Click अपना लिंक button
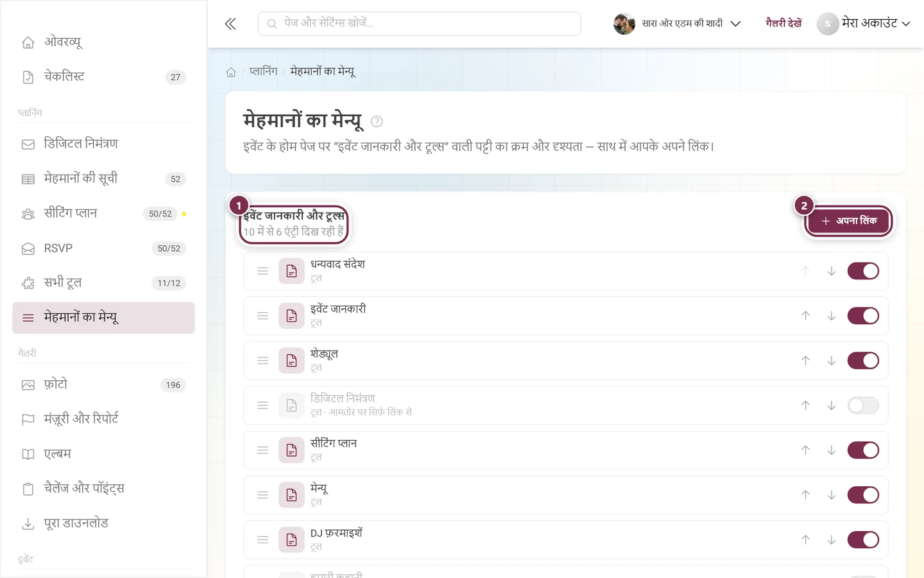924x578 pixels. 848,221
